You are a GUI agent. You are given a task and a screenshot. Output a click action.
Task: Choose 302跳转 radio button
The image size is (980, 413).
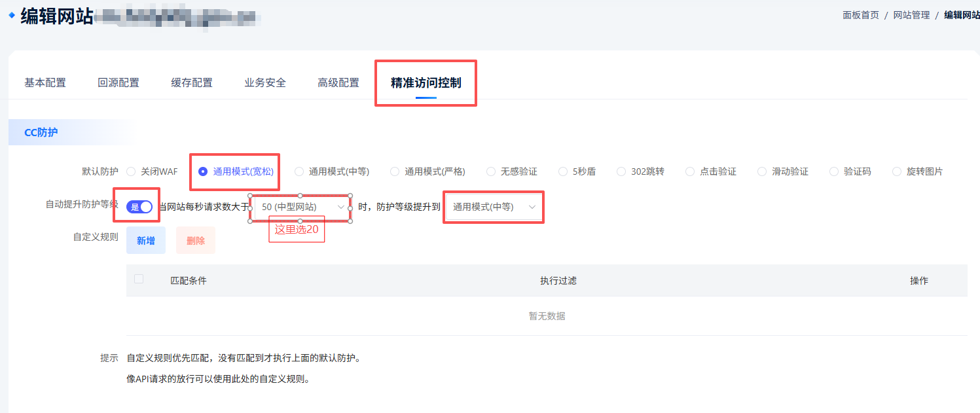[x=621, y=171]
